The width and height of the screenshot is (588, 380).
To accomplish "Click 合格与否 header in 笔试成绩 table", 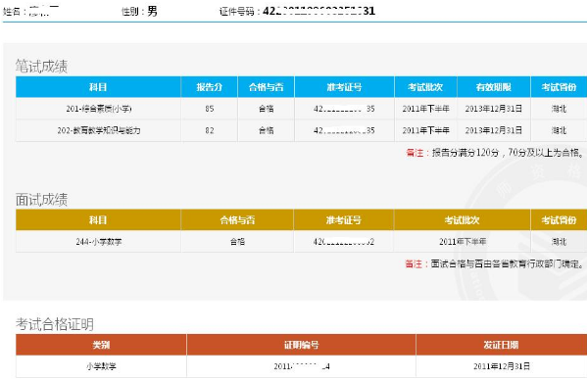I will 266,87.
